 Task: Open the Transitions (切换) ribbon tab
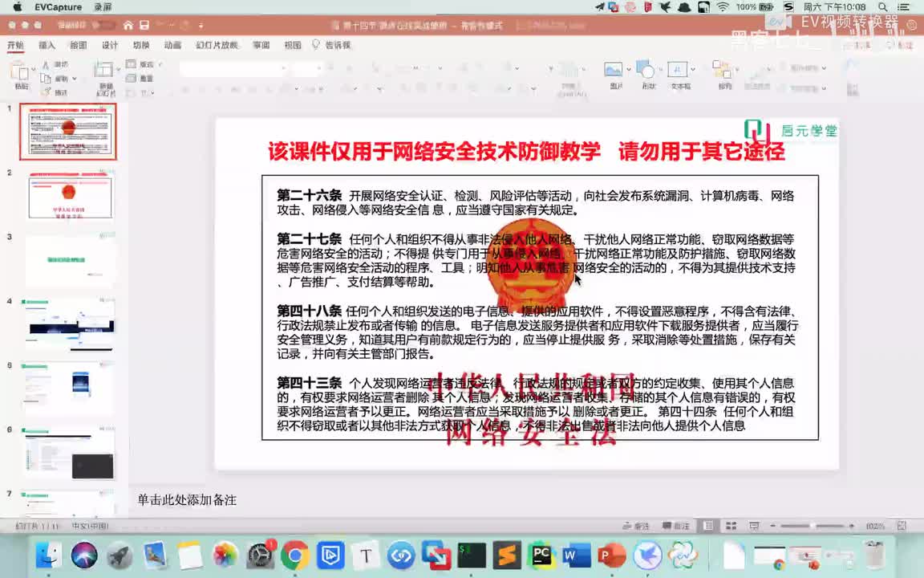[x=141, y=45]
